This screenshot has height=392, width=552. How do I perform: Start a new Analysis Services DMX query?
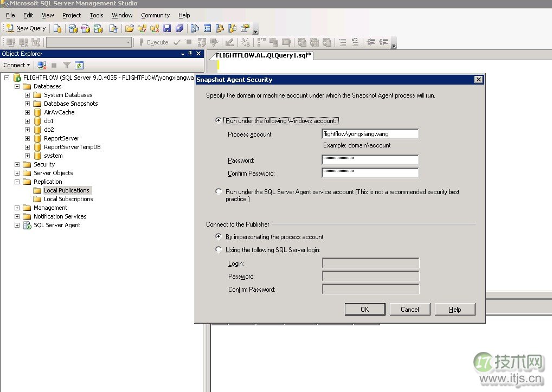86,28
